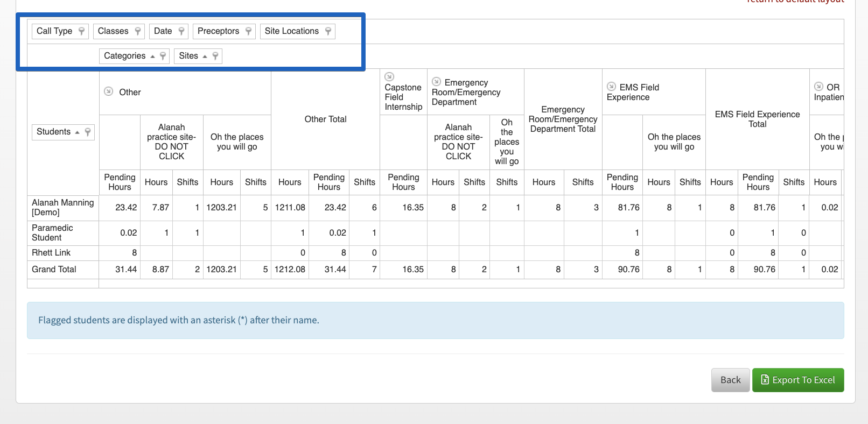Click the filter pin on Classes field
Image resolution: width=868 pixels, height=424 pixels.
pyautogui.click(x=138, y=31)
